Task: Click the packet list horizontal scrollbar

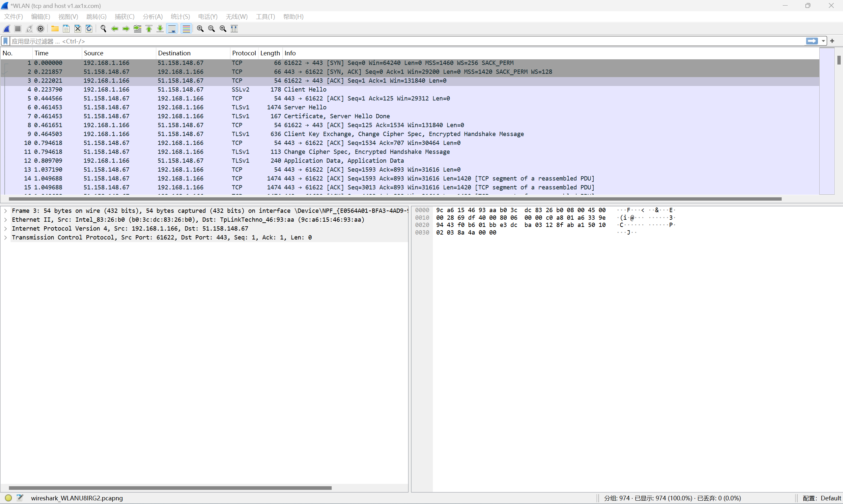Action: (395, 199)
